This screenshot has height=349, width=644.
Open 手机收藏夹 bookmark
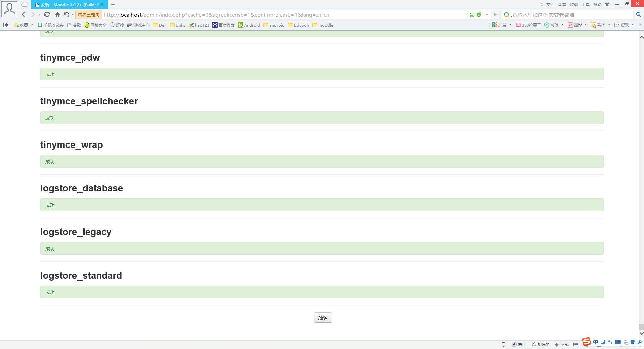pos(51,25)
